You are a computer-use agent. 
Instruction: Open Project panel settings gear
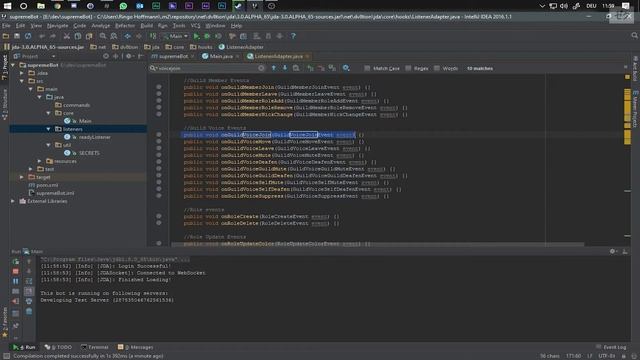129,56
